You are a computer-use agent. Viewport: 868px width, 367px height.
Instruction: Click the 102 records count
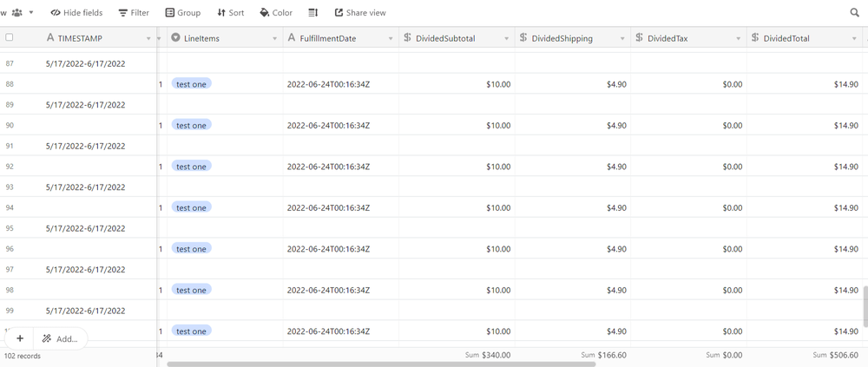pos(23,356)
